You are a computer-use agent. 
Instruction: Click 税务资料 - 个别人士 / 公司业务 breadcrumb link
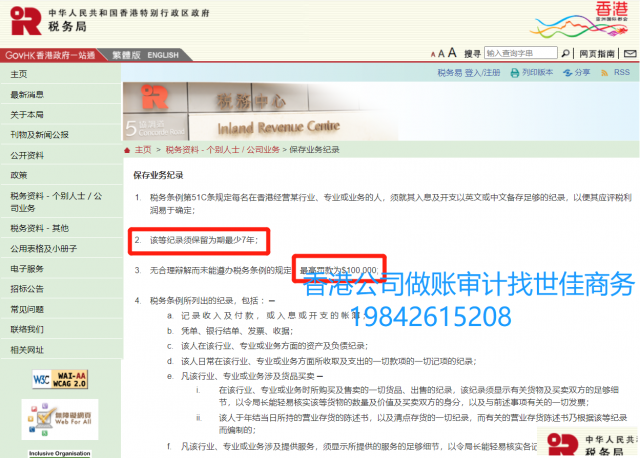coord(222,150)
